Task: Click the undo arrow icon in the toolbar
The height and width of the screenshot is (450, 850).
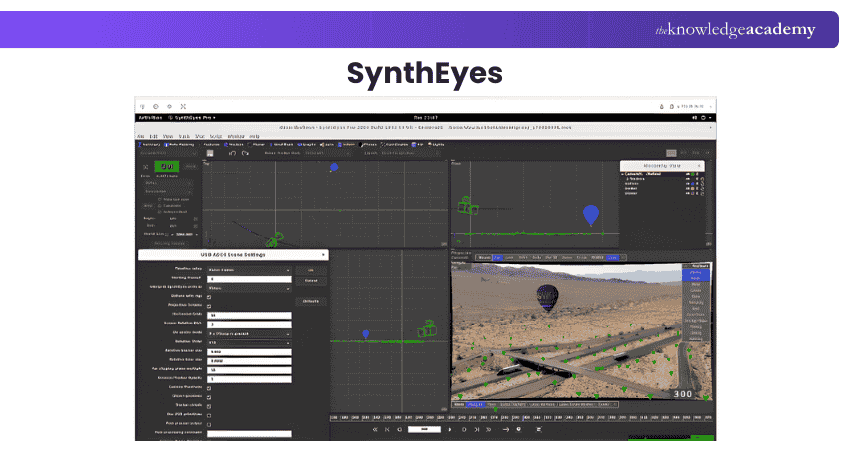Action: [232, 153]
